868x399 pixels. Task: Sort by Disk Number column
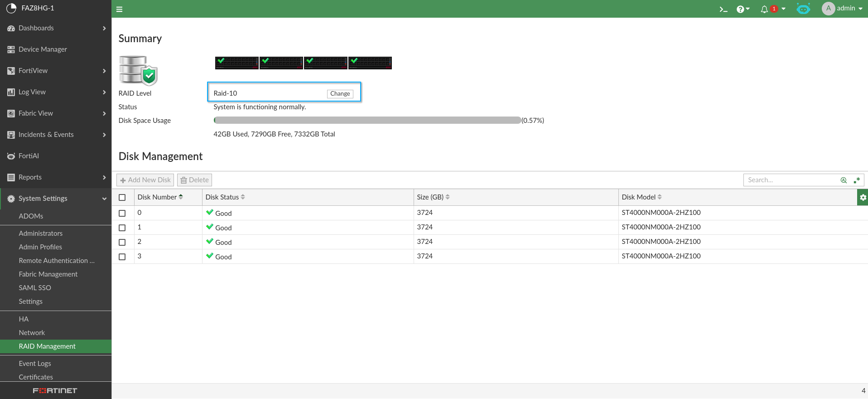tap(160, 197)
